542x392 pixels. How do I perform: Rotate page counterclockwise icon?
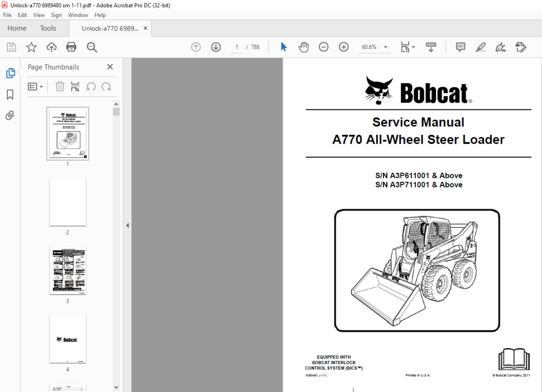(91, 87)
